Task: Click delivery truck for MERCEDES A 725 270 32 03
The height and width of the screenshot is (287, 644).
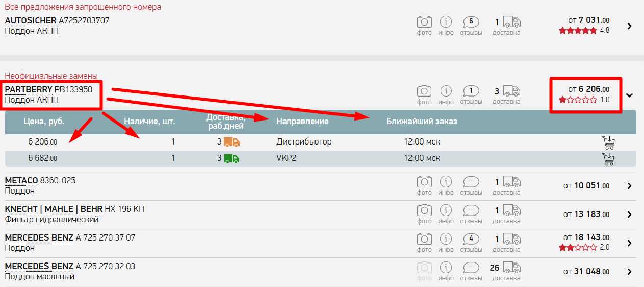Action: [512, 267]
